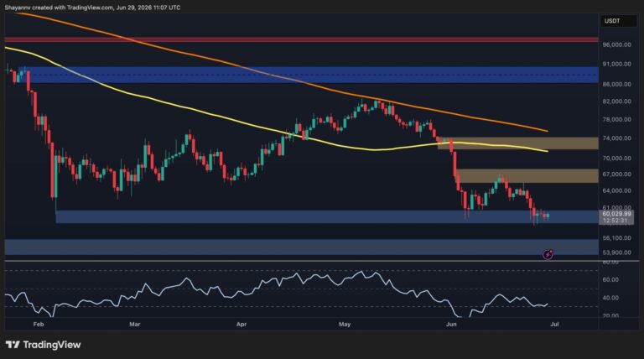The image size is (644, 359).
Task: Click the RSI 60.00 scale label
Action: tap(610, 279)
